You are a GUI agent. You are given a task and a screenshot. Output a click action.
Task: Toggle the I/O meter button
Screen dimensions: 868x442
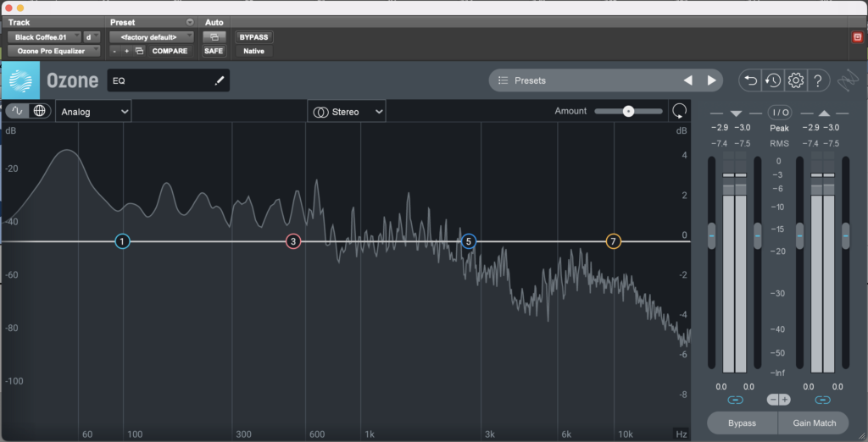778,113
